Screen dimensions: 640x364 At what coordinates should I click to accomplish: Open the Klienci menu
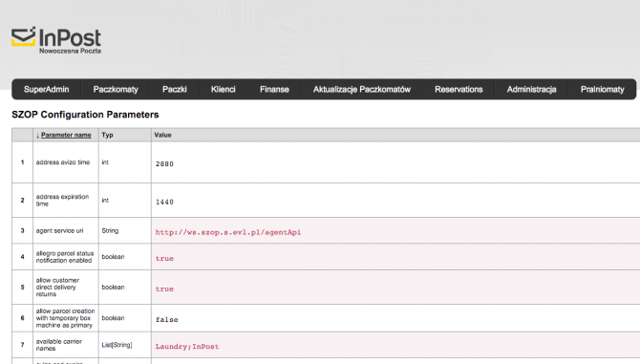[x=224, y=90]
